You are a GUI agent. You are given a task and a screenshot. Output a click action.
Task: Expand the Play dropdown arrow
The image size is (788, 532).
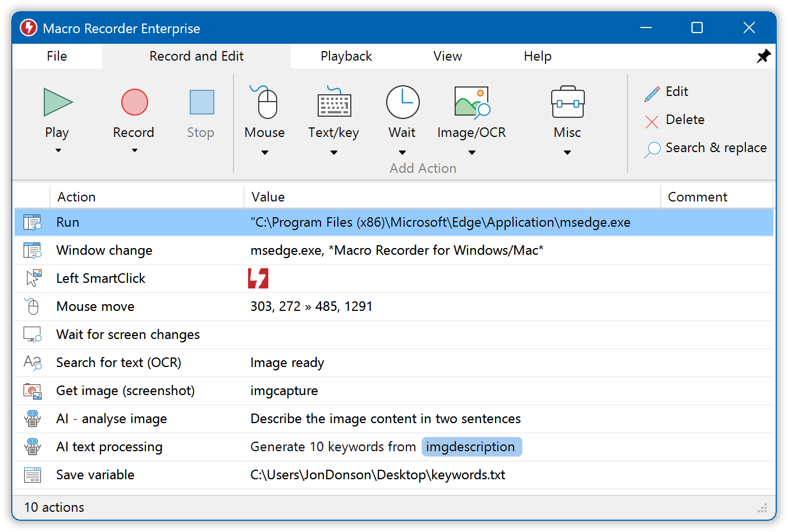pos(57,150)
